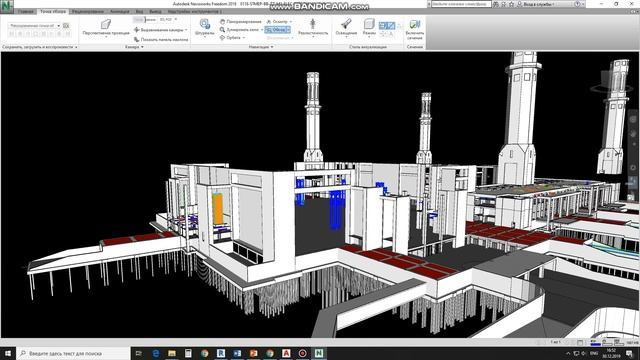
Task: Switch to the Home (Главная) ribbon tab
Action: (x=25, y=12)
